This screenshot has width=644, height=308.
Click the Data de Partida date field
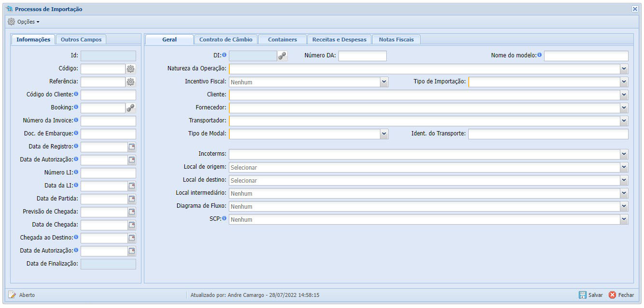click(x=104, y=199)
